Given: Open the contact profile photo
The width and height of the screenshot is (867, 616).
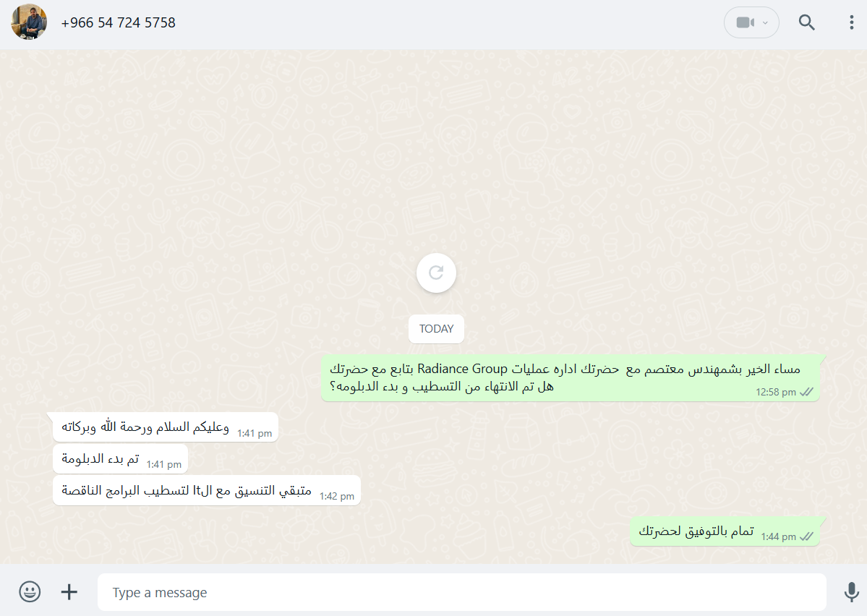Looking at the screenshot, I should point(29,22).
